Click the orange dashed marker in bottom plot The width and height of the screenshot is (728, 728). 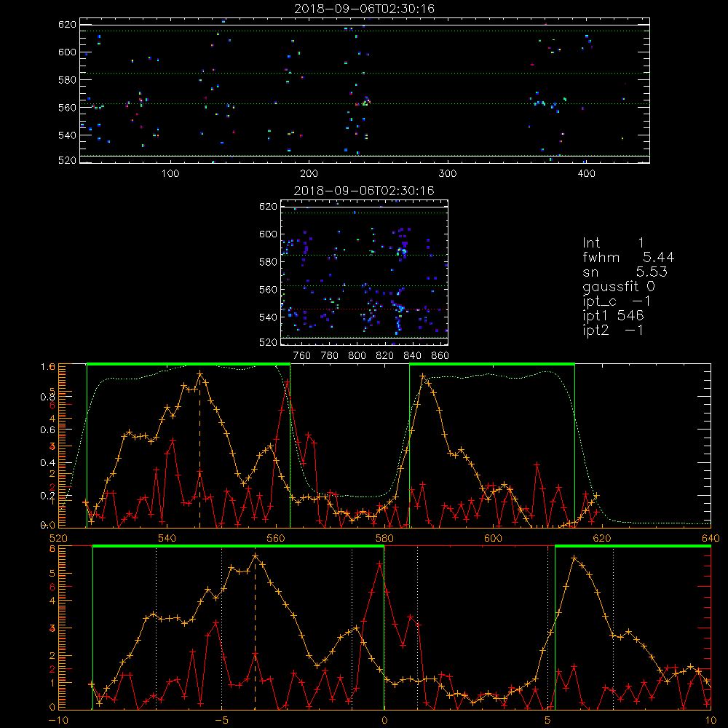(255, 631)
